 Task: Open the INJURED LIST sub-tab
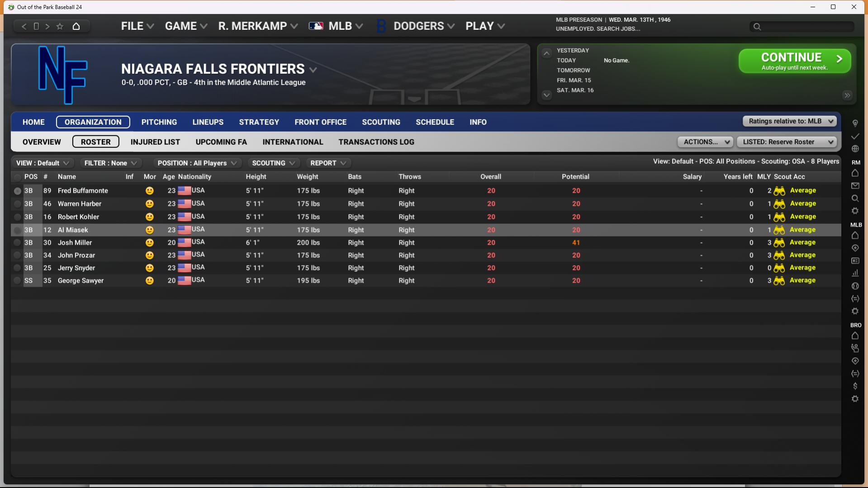(x=155, y=142)
